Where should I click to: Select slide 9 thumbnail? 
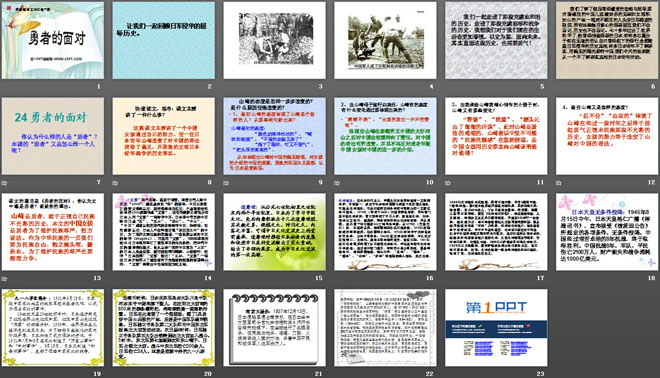point(274,136)
